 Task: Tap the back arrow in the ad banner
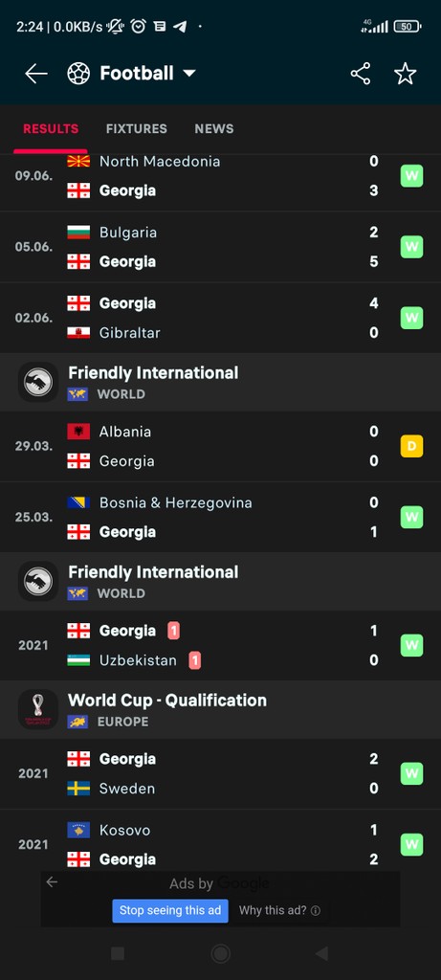(x=52, y=881)
